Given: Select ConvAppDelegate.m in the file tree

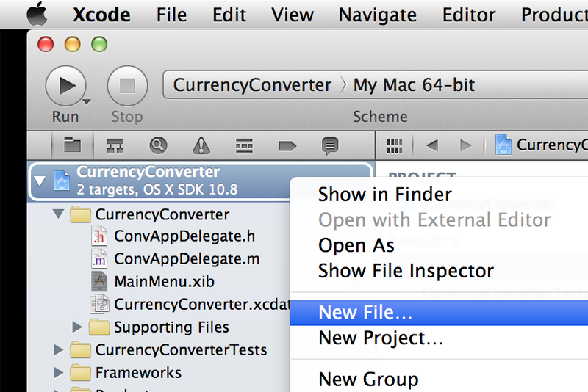Looking at the screenshot, I should click(187, 259).
